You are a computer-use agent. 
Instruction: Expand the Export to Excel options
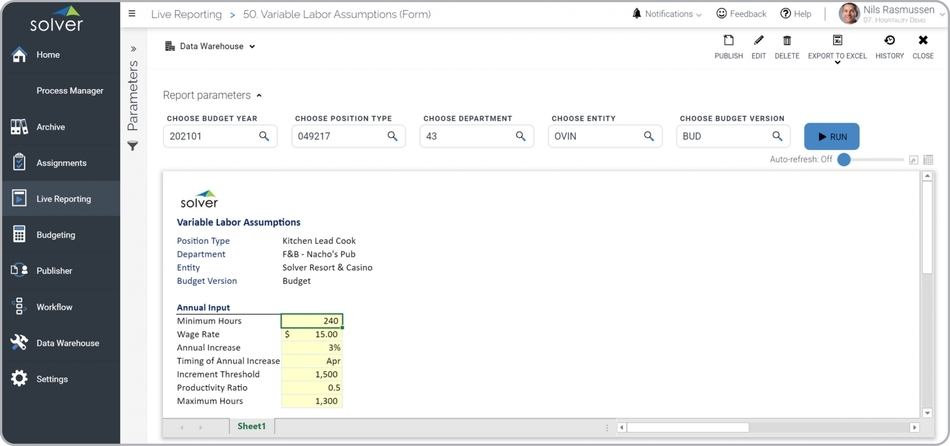point(837,62)
